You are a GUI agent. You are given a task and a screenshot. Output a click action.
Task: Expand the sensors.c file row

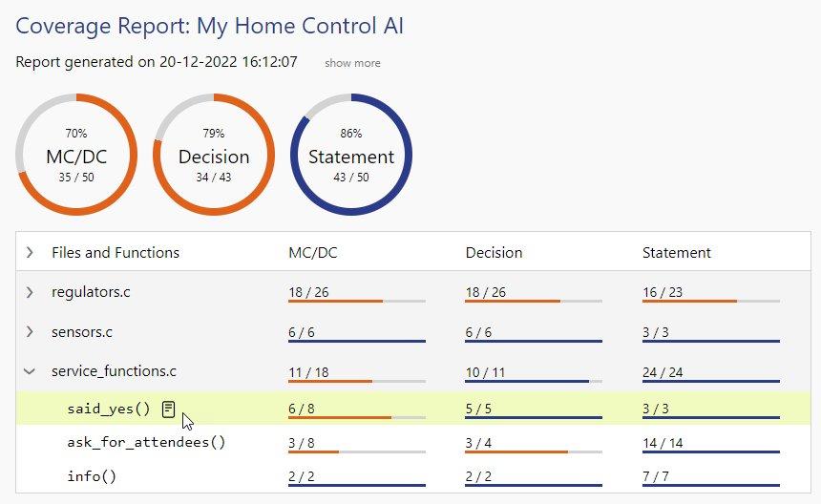click(x=30, y=332)
